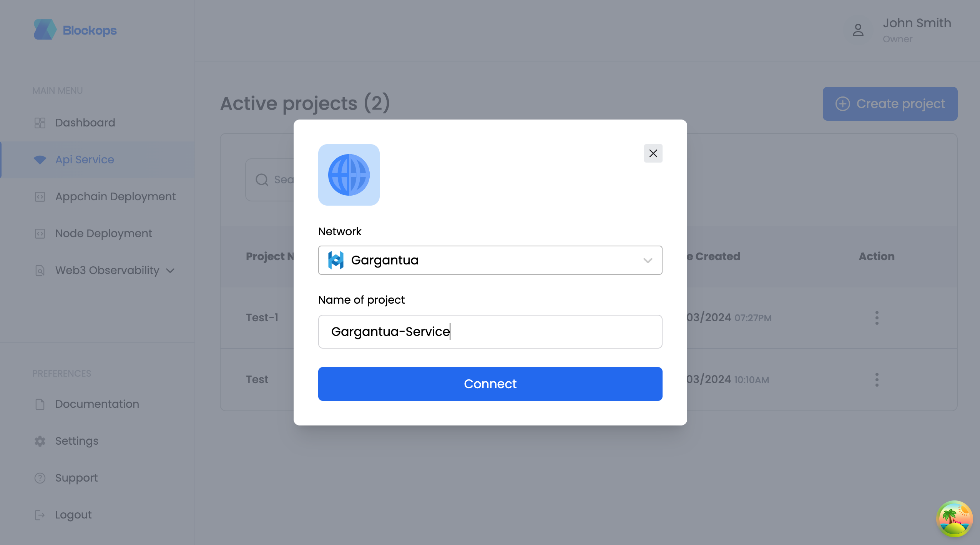Select Node Deployment in the main menu
Screen dimensions: 980x545
[x=103, y=233]
